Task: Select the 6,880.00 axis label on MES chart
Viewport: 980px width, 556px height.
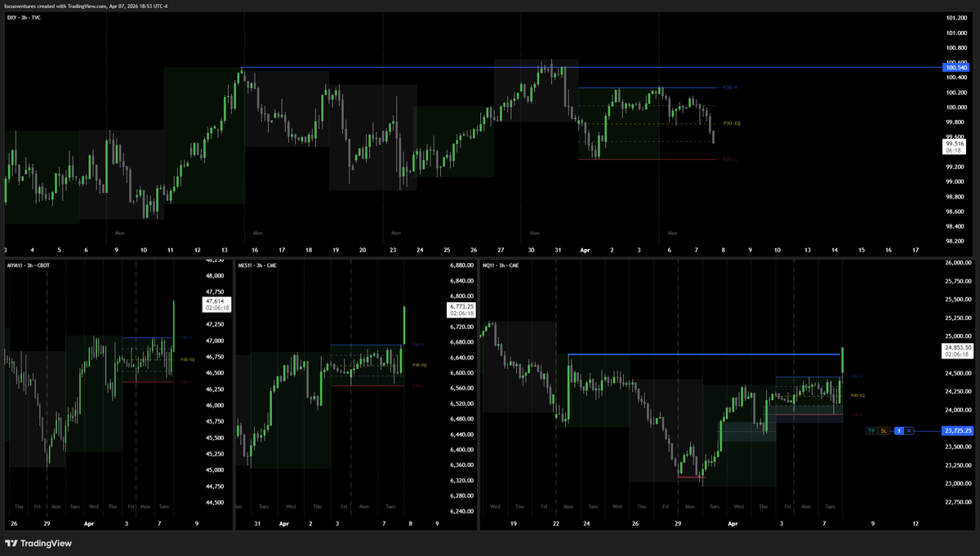Action: 462,265
